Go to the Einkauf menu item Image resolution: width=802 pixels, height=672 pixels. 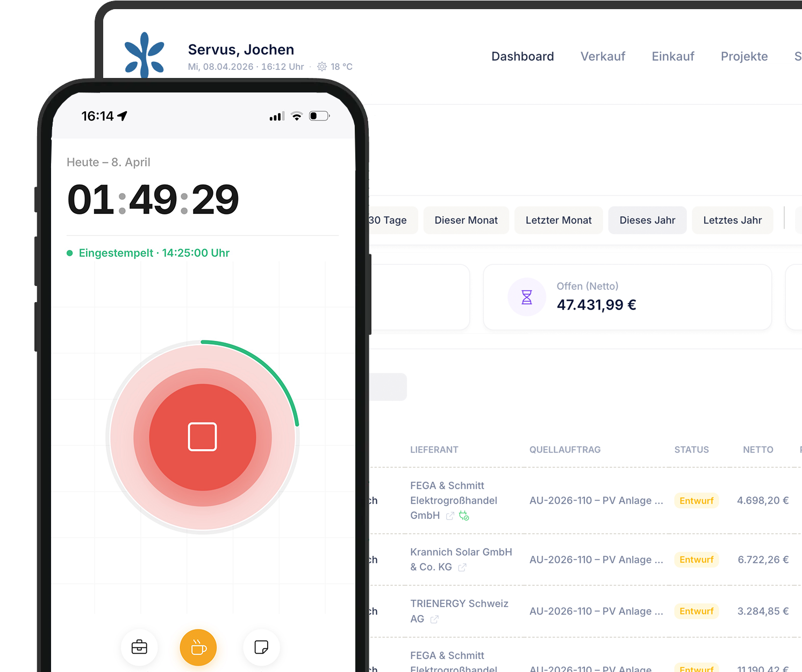[x=673, y=56]
